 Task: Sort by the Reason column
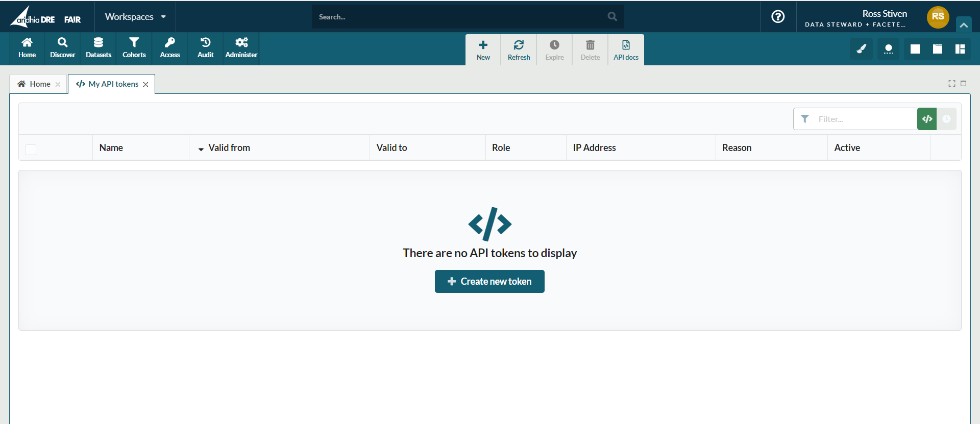[737, 147]
